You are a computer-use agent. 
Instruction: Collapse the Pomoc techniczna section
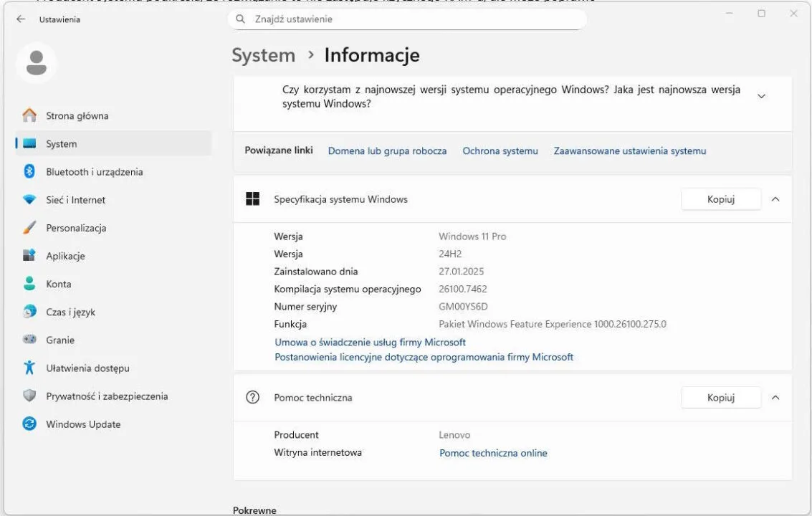point(775,398)
